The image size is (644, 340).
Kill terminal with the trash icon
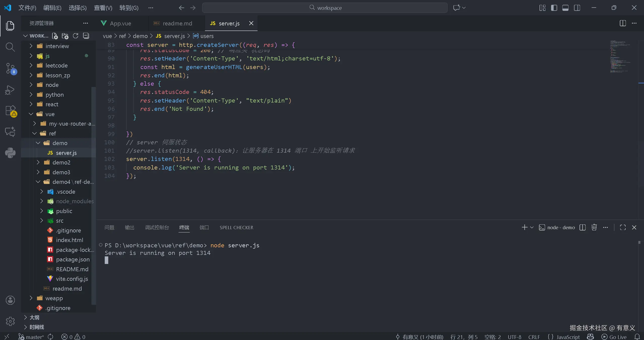point(594,227)
